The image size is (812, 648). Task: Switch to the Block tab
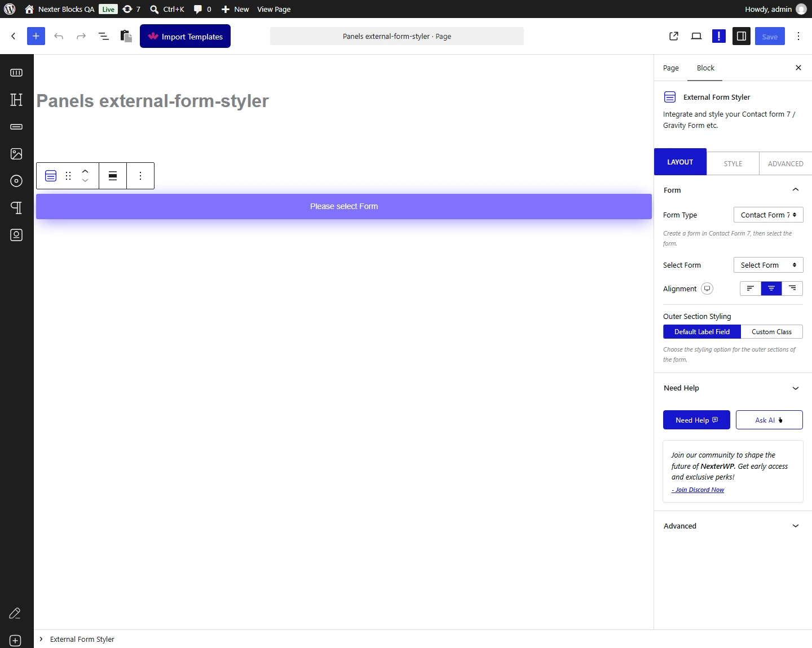[705, 68]
